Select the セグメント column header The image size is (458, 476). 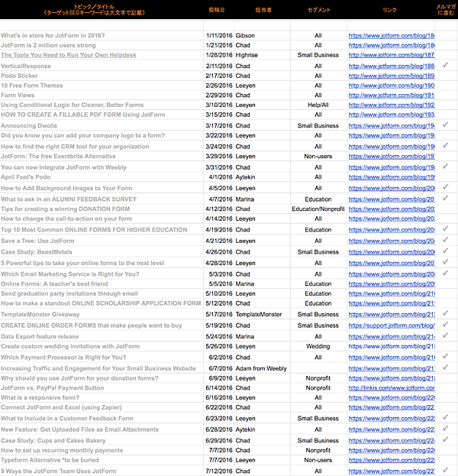point(318,10)
